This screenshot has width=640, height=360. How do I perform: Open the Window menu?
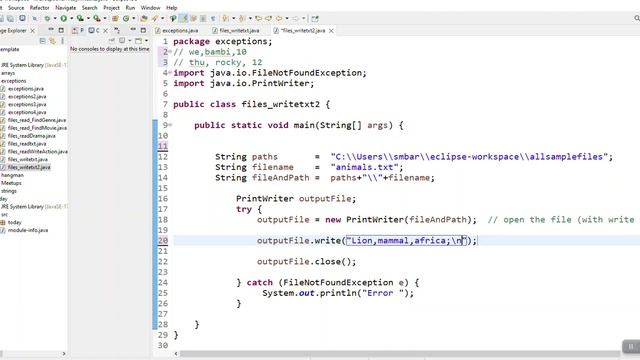[151, 8]
